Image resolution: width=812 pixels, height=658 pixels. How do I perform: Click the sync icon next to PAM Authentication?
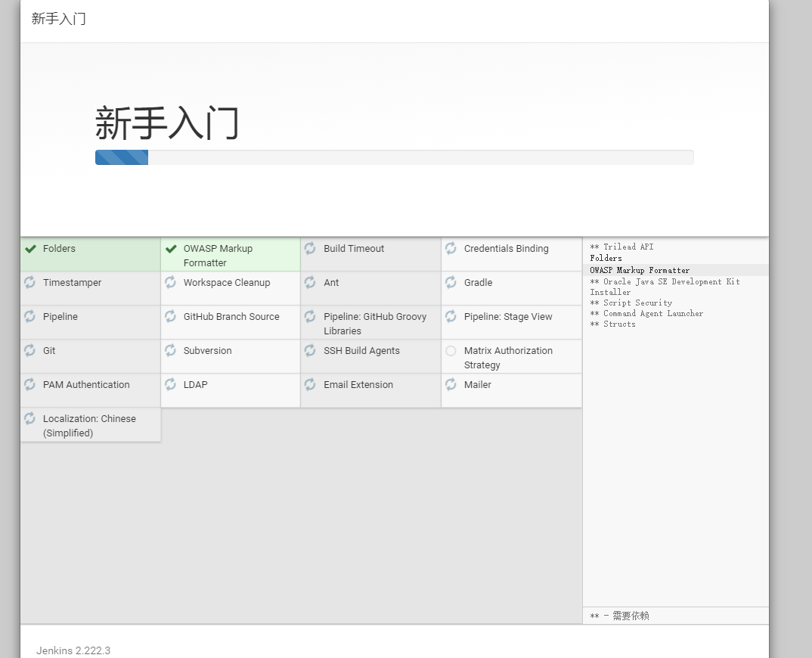coord(30,384)
